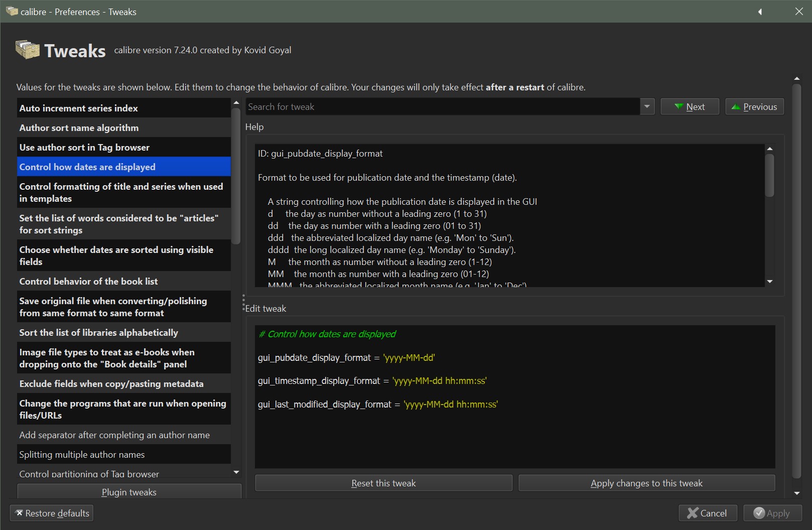Select Image file types as e-books tweak
The height and width of the screenshot is (530, 812).
click(124, 358)
